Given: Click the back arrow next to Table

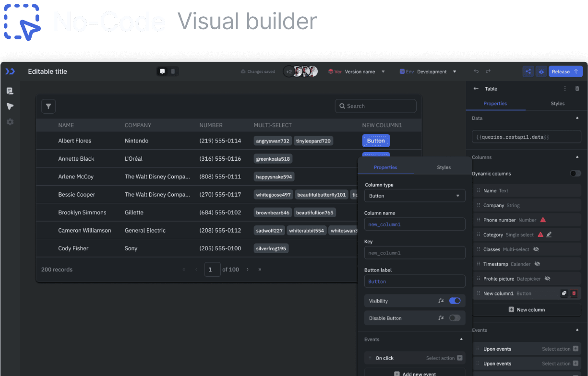Looking at the screenshot, I should 476,89.
